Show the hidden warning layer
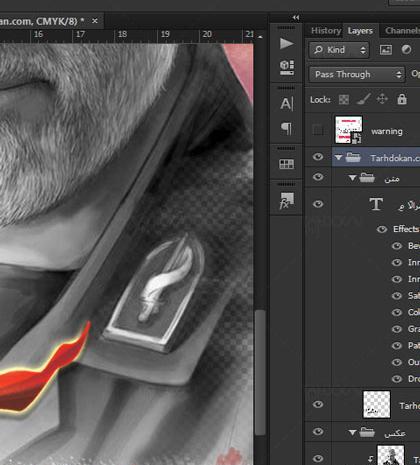This screenshot has width=420, height=465. (x=318, y=130)
